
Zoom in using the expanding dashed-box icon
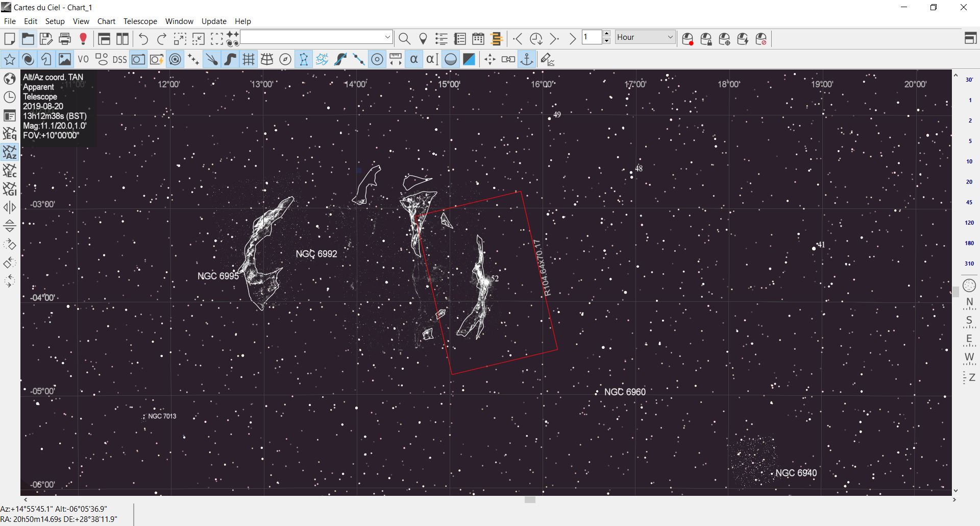pos(180,39)
